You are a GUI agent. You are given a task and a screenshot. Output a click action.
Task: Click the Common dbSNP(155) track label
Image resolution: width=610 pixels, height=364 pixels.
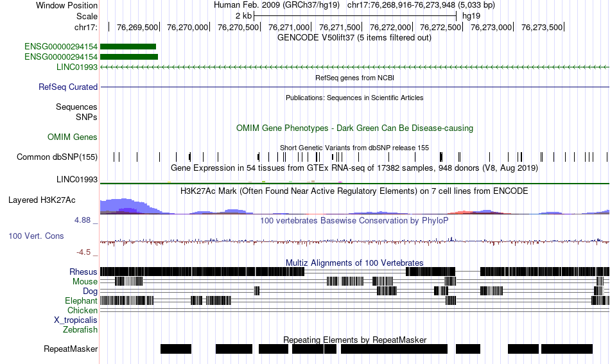[57, 157]
